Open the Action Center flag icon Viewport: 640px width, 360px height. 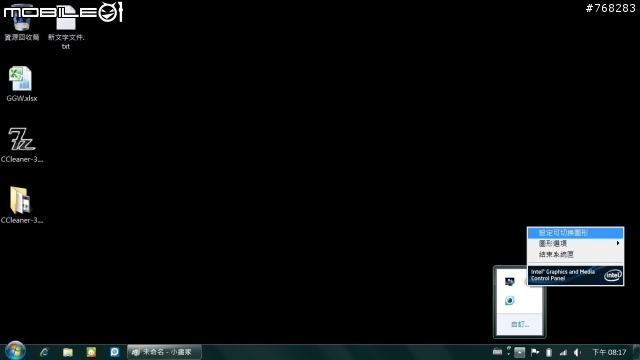535,352
